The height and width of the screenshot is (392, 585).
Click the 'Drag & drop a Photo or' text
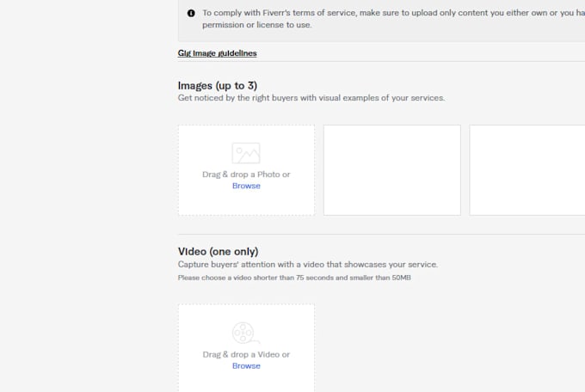tap(246, 175)
